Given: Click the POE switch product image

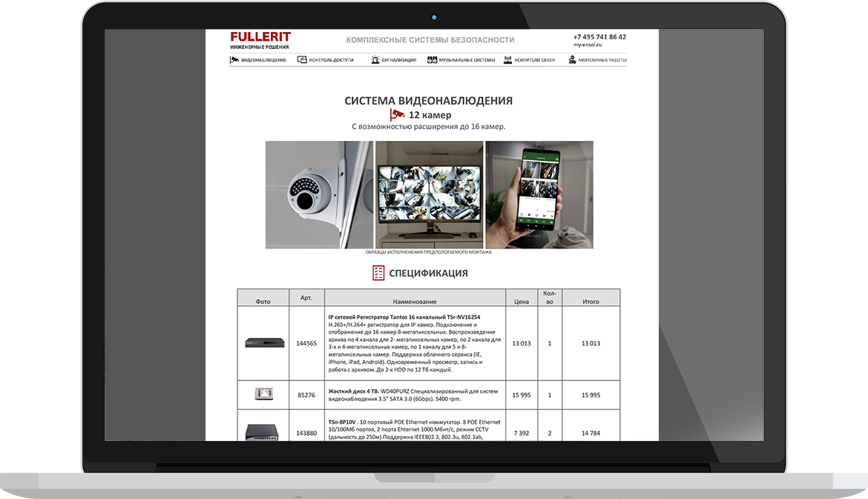Looking at the screenshot, I should [x=262, y=432].
